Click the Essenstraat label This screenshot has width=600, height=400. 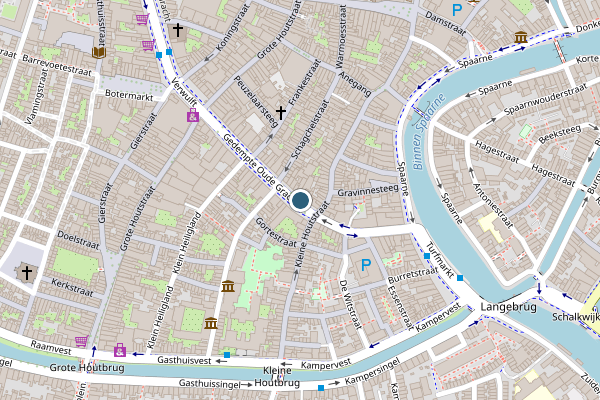point(400,309)
